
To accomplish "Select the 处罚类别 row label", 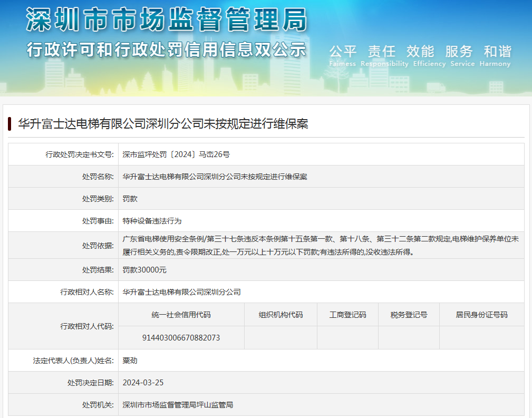I will coord(98,199).
